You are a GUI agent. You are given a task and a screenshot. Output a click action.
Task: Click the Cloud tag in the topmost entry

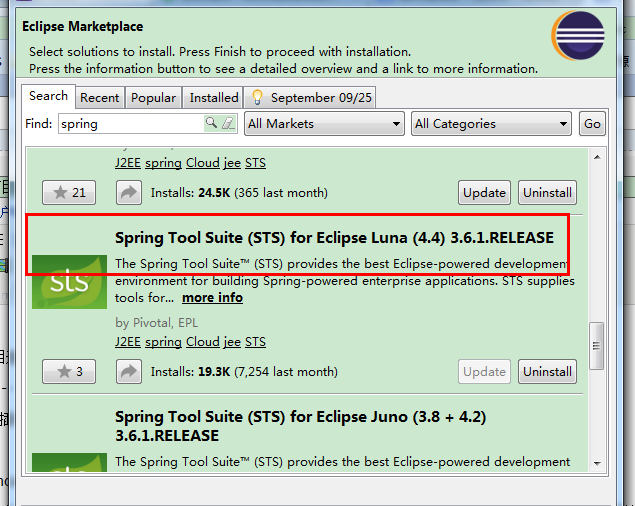pyautogui.click(x=202, y=163)
